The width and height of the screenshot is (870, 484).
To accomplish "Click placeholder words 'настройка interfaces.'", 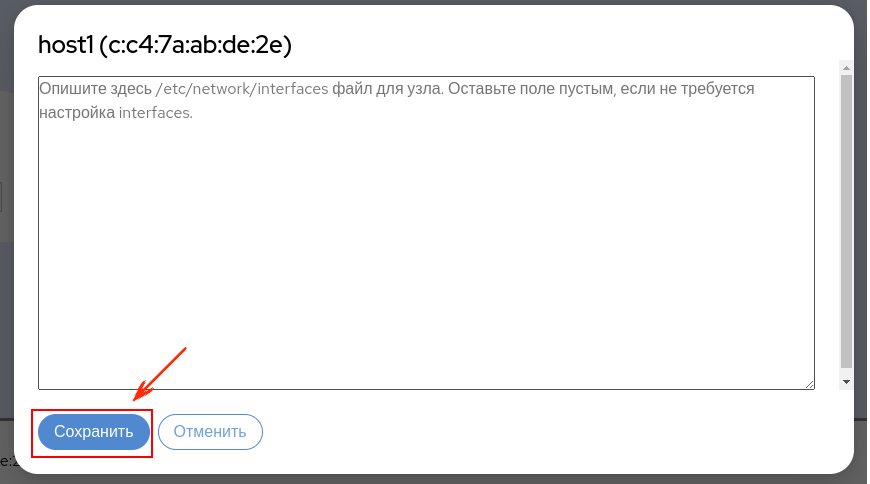I will click(116, 113).
